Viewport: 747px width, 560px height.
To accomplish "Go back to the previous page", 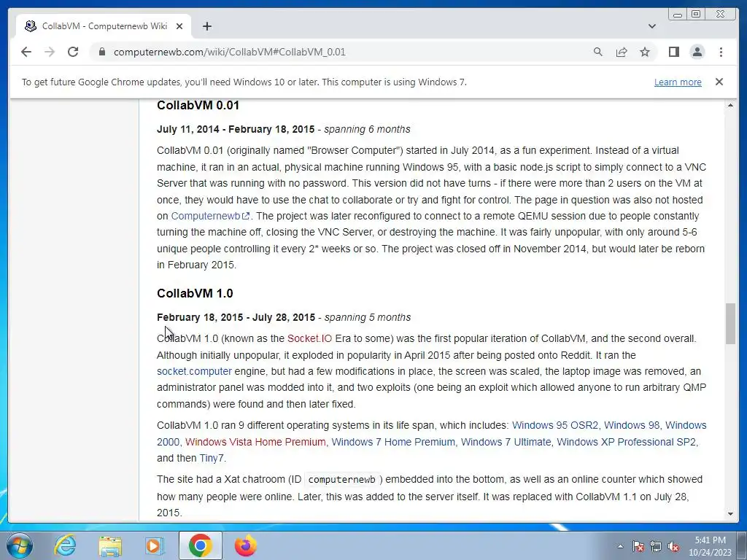I will point(26,52).
